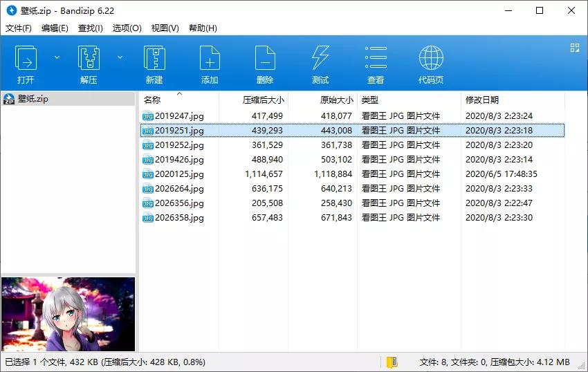Click the Open (打开) toolbar icon
Image resolution: width=588 pixels, height=372 pixels.
click(x=26, y=58)
